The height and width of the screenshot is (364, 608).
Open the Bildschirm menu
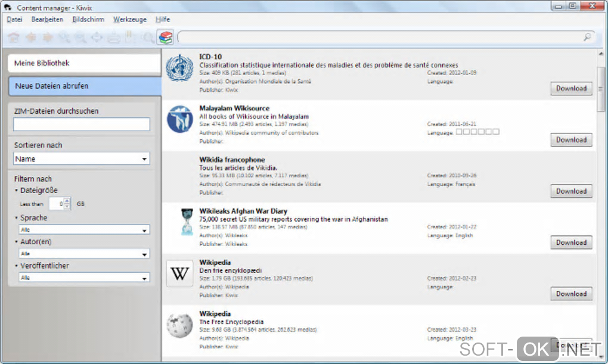tap(88, 20)
